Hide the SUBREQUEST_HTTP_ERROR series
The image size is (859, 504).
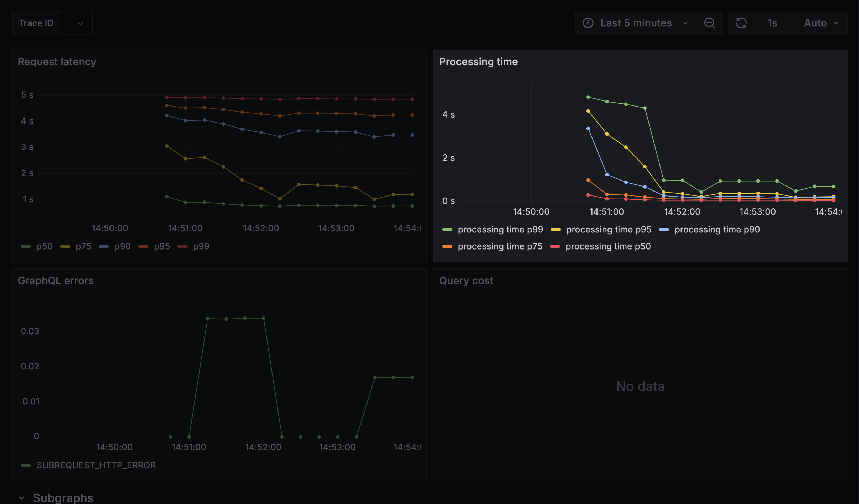pos(96,465)
